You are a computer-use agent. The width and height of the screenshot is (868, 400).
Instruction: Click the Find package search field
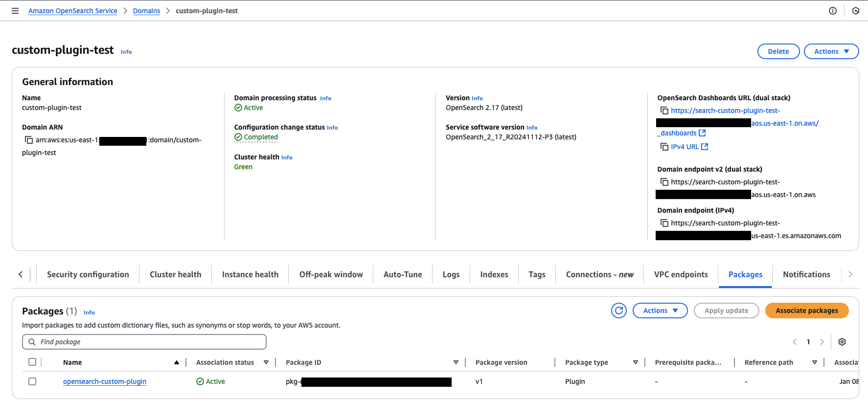(x=144, y=342)
